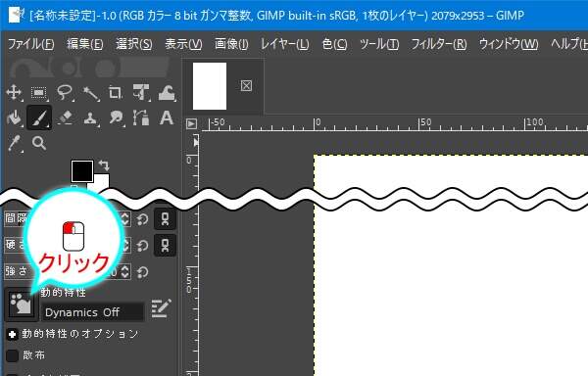Screen dimensions: 588x376
Task: Select the Eraser tool
Action: click(66, 117)
